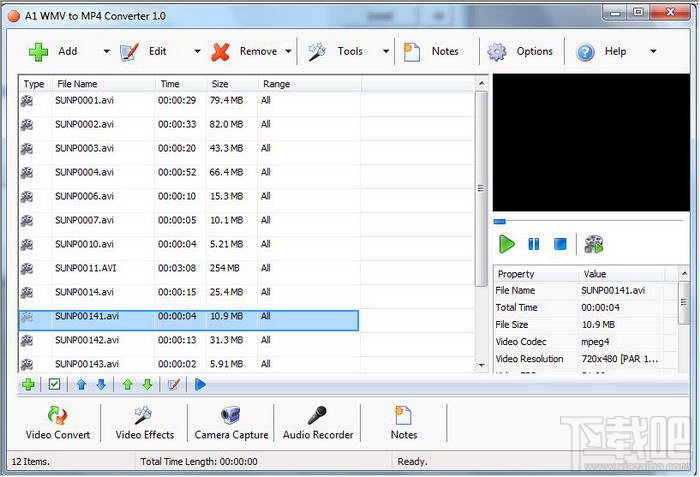Select file SUNP00142.avi
This screenshot has width=700, height=477.
[x=87, y=340]
